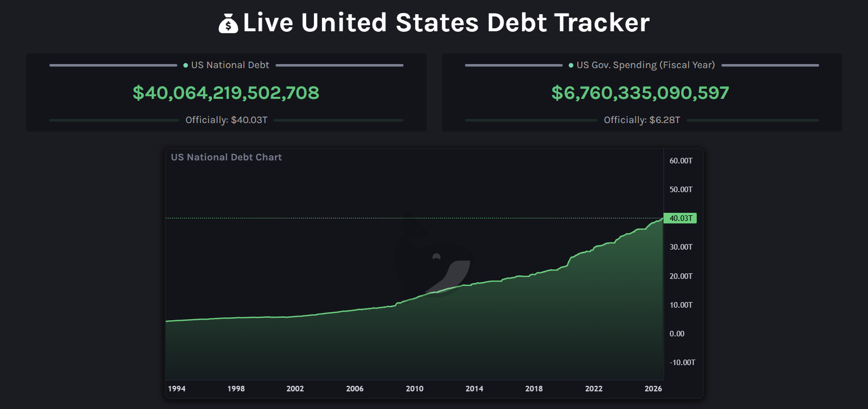Click the Officially: $40.03T label

[x=226, y=120]
